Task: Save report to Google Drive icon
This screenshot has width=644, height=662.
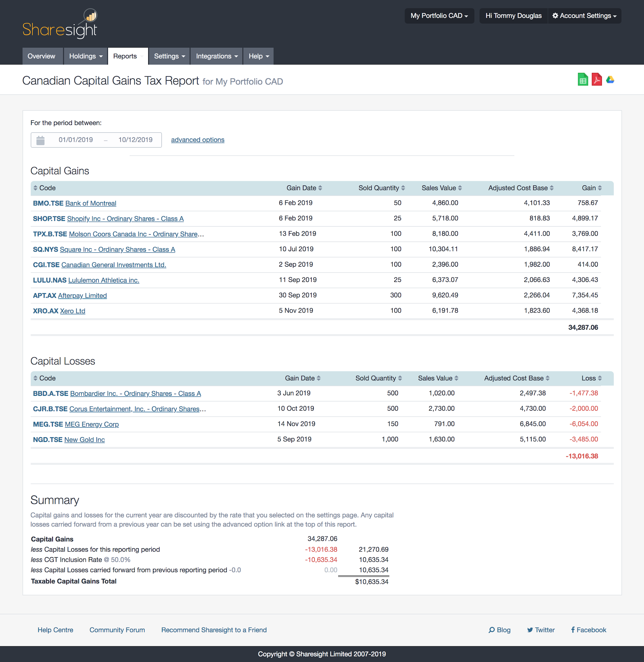Action: pos(610,80)
